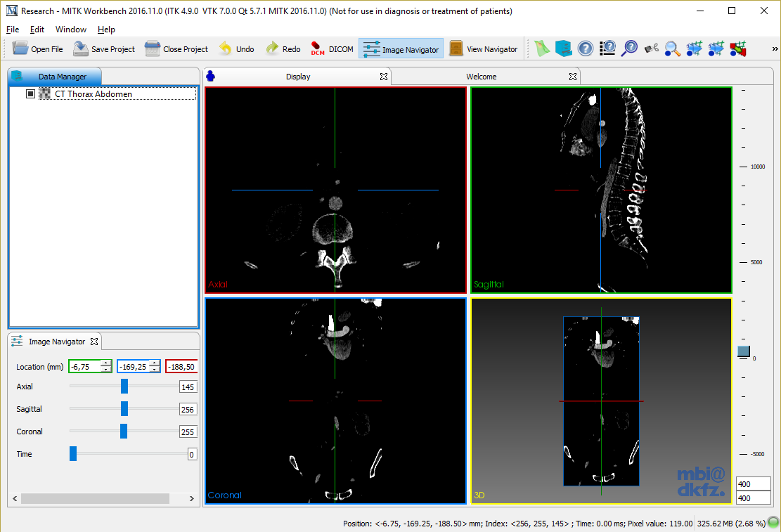Click the help search magnifier question icon
This screenshot has width=781, height=532.
[629, 48]
